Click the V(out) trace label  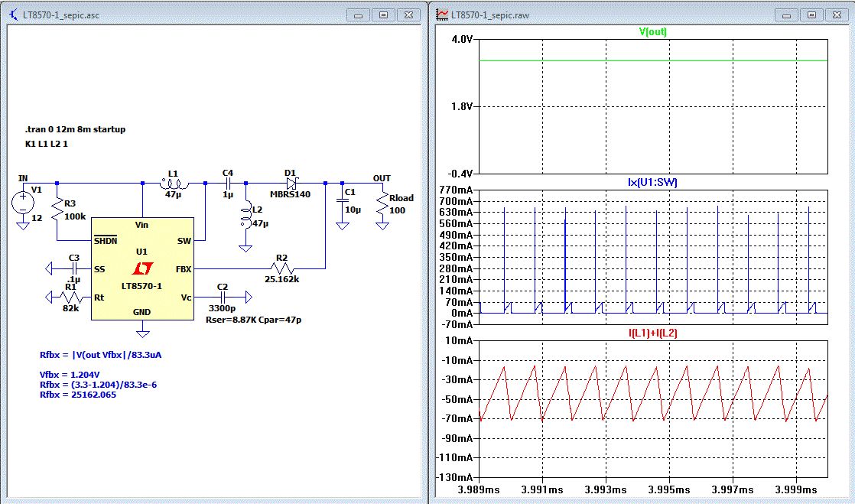(x=652, y=32)
